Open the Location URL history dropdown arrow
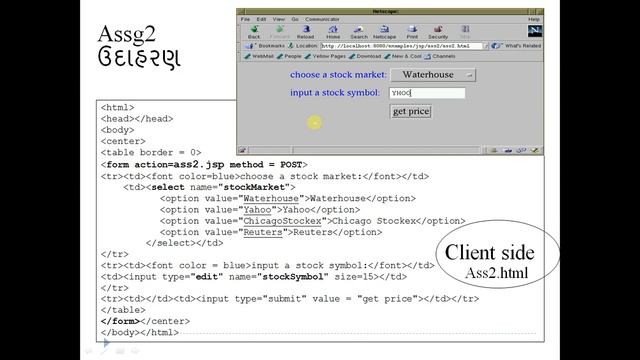 (486, 46)
